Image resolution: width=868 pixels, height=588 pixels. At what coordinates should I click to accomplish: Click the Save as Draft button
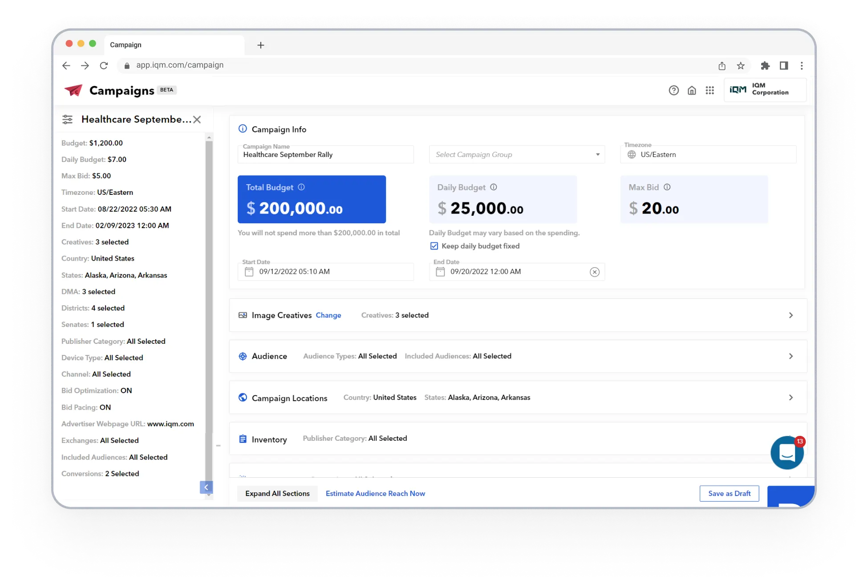[x=729, y=493]
